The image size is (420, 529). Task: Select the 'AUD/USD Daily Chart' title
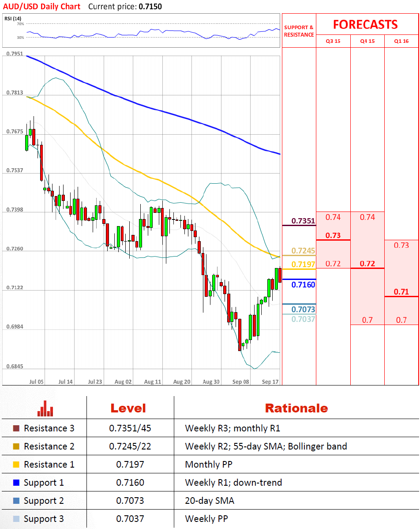point(42,7)
